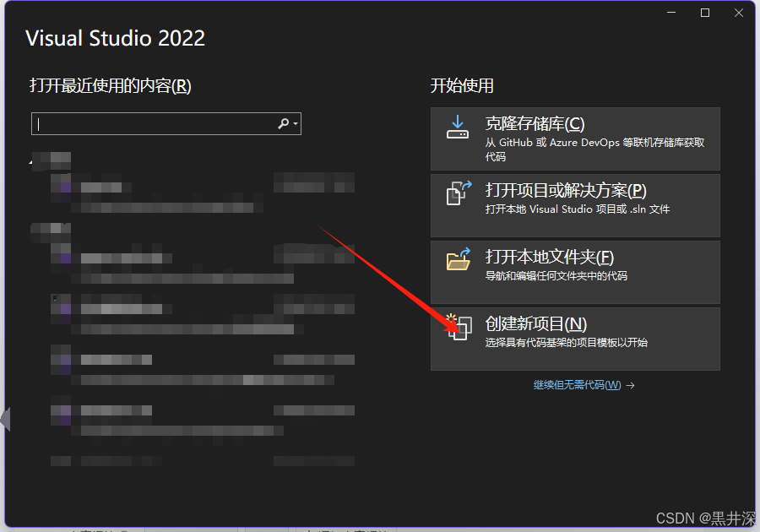This screenshot has height=532, width=760.
Task: Click the text 打开本地 Visual Studio 项目或 .sln 文件
Action: point(578,209)
